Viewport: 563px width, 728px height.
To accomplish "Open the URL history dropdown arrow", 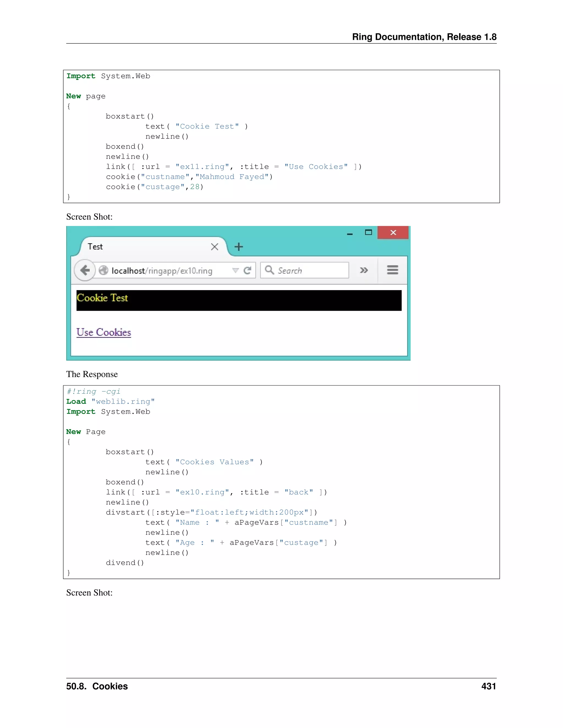I will [236, 270].
